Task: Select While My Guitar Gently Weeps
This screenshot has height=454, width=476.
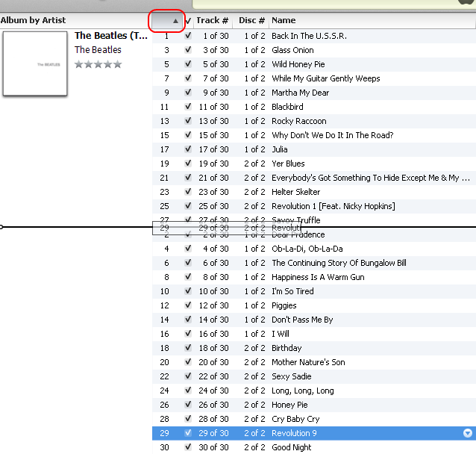Action: tap(326, 78)
